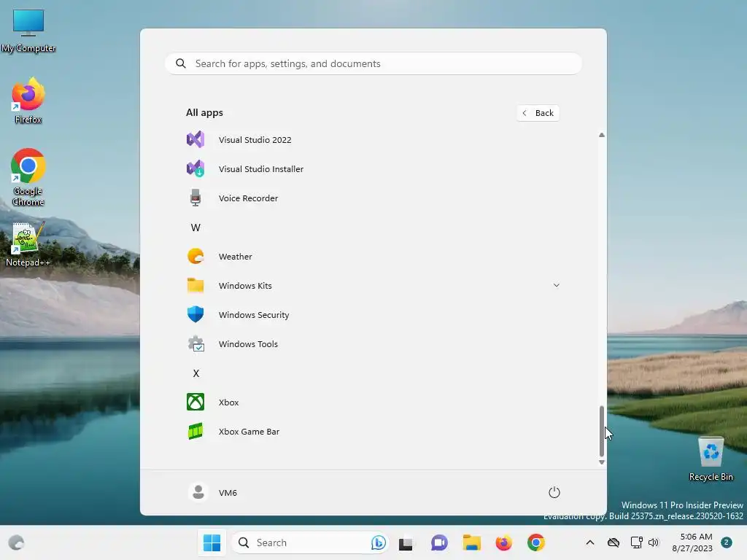The image size is (747, 560).
Task: Go back using the Back button
Action: tap(538, 113)
